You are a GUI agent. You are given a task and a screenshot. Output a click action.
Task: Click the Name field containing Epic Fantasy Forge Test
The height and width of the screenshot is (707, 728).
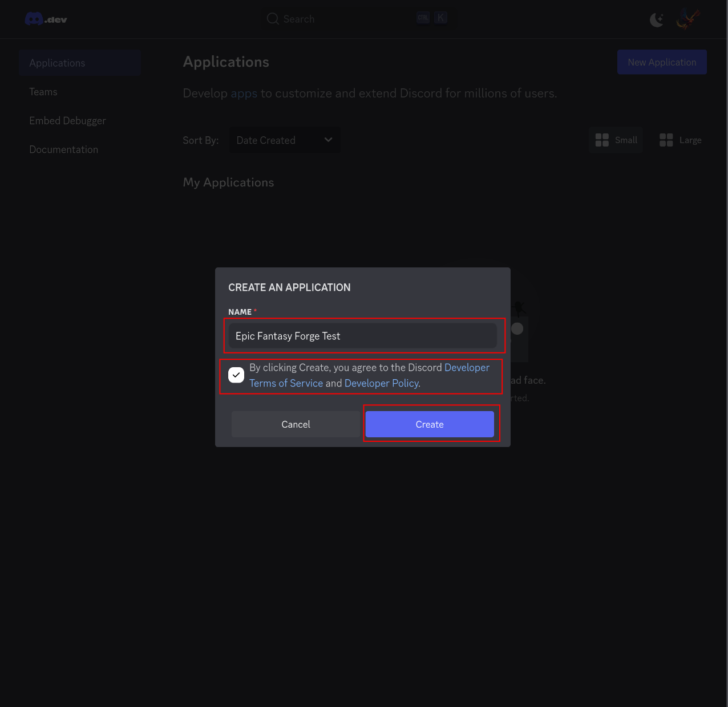click(x=363, y=336)
